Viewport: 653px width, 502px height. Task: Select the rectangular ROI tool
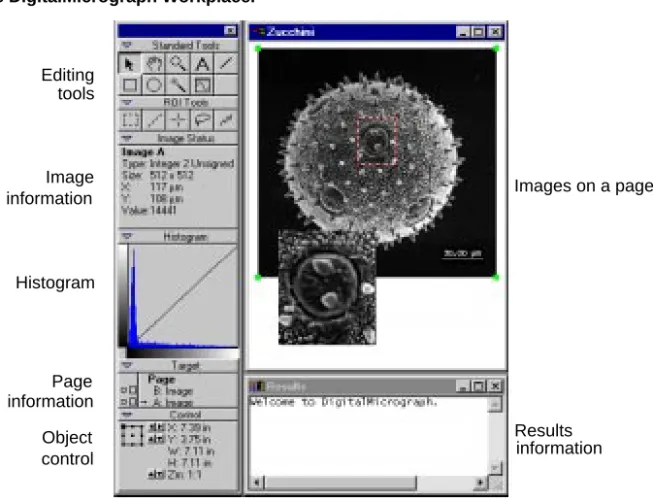click(130, 120)
